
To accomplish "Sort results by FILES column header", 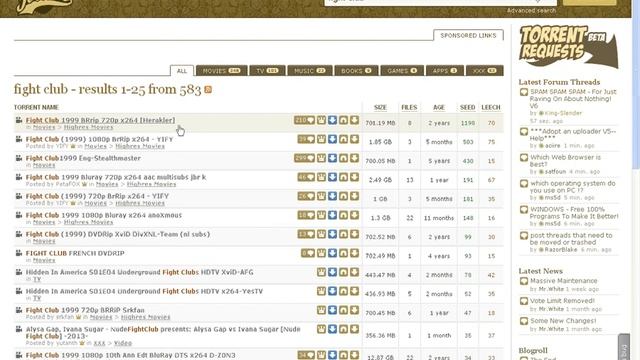I will (409, 107).
